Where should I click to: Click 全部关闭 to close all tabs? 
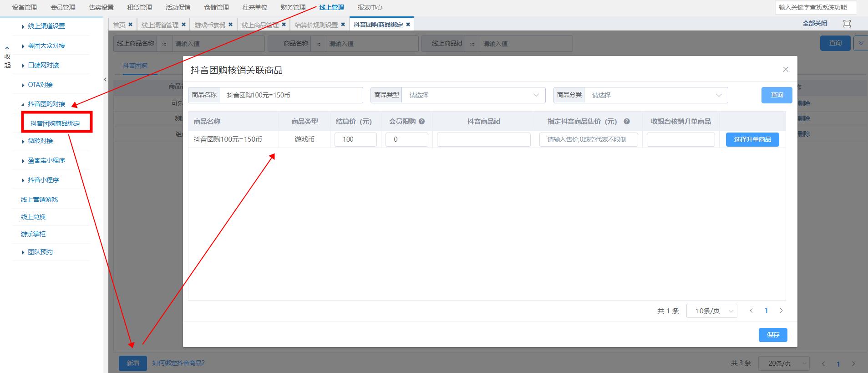[815, 23]
